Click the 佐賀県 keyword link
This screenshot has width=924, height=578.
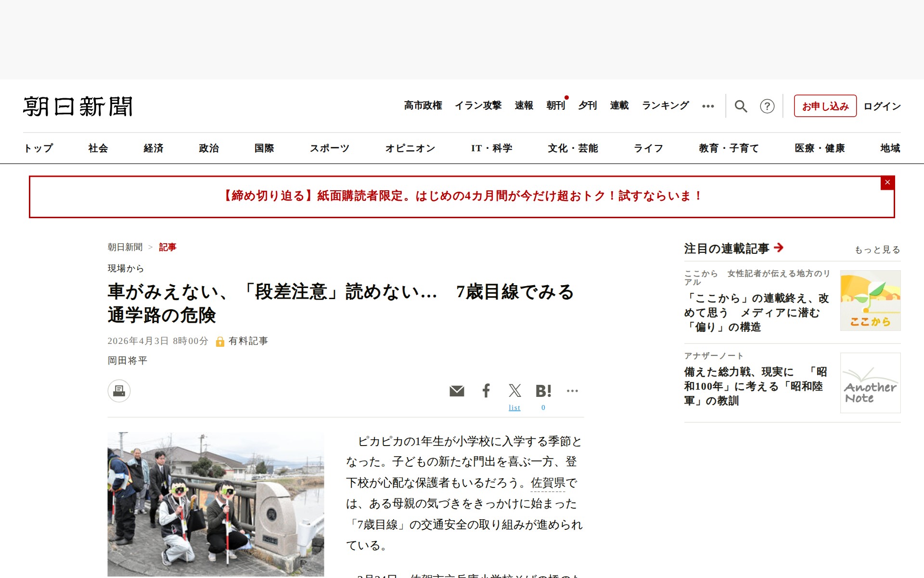548,483
